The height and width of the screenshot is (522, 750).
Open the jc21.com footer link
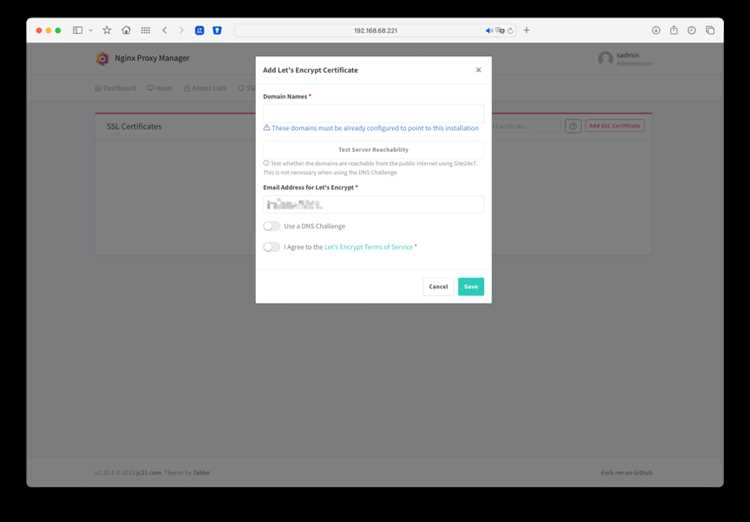pyautogui.click(x=148, y=472)
